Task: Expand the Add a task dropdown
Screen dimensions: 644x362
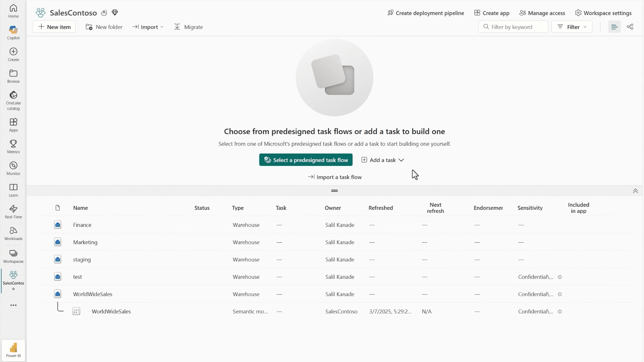Action: click(383, 160)
